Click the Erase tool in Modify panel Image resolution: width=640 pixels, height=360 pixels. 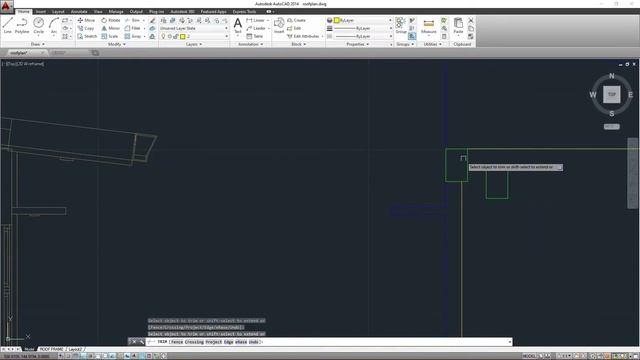tap(152, 20)
